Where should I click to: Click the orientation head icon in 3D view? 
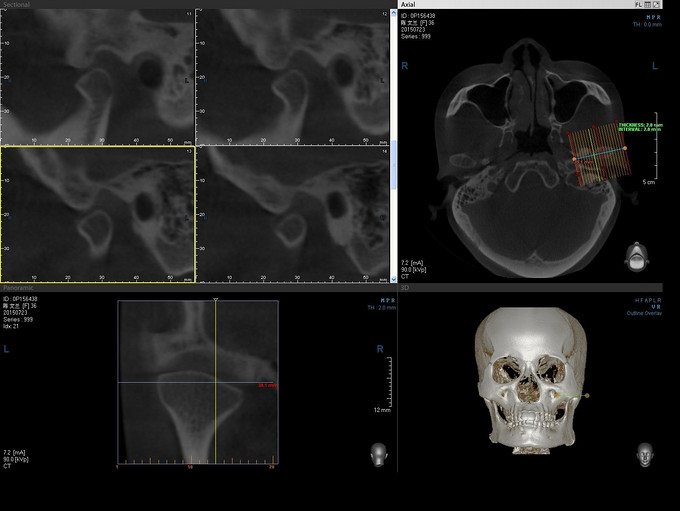pyautogui.click(x=645, y=452)
